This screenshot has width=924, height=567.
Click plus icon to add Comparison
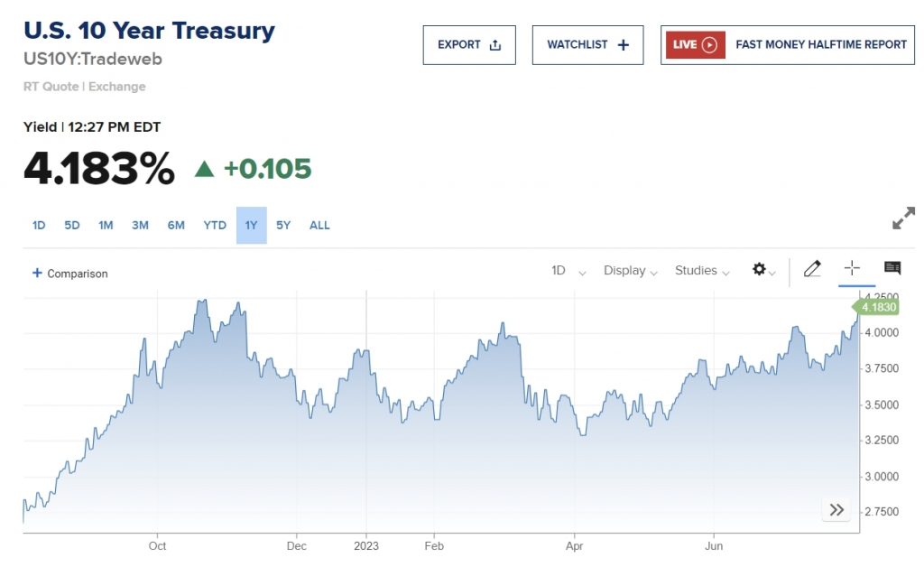(37, 273)
